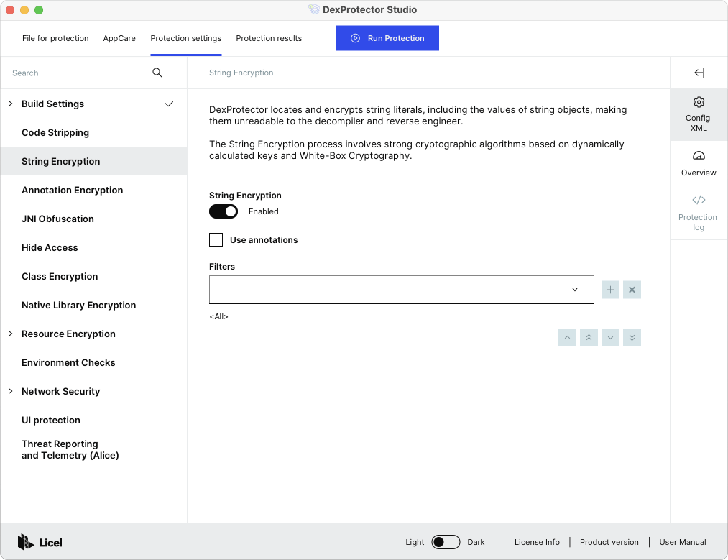Image resolution: width=728 pixels, height=560 pixels.
Task: Open JNI Obfuscation settings
Action: 94,219
